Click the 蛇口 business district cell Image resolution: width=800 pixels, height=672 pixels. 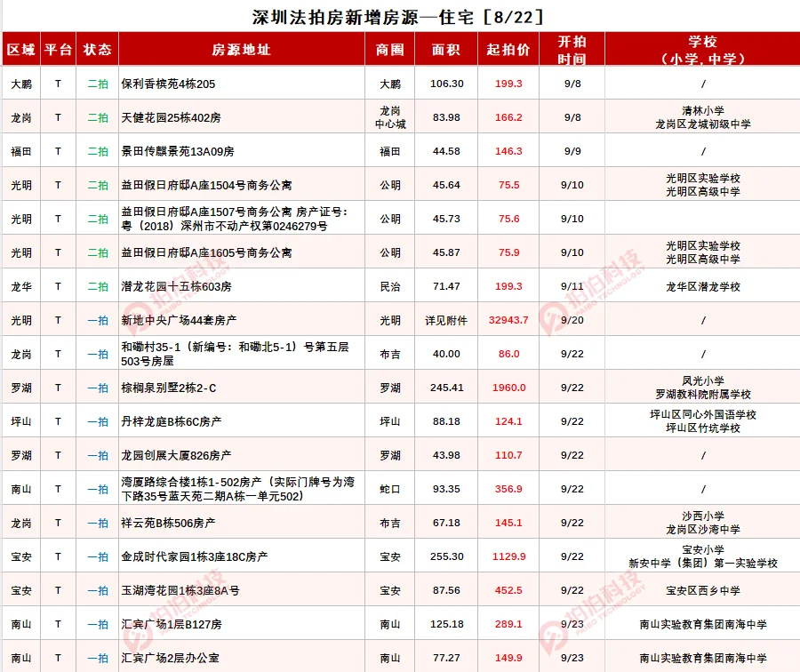tap(390, 489)
